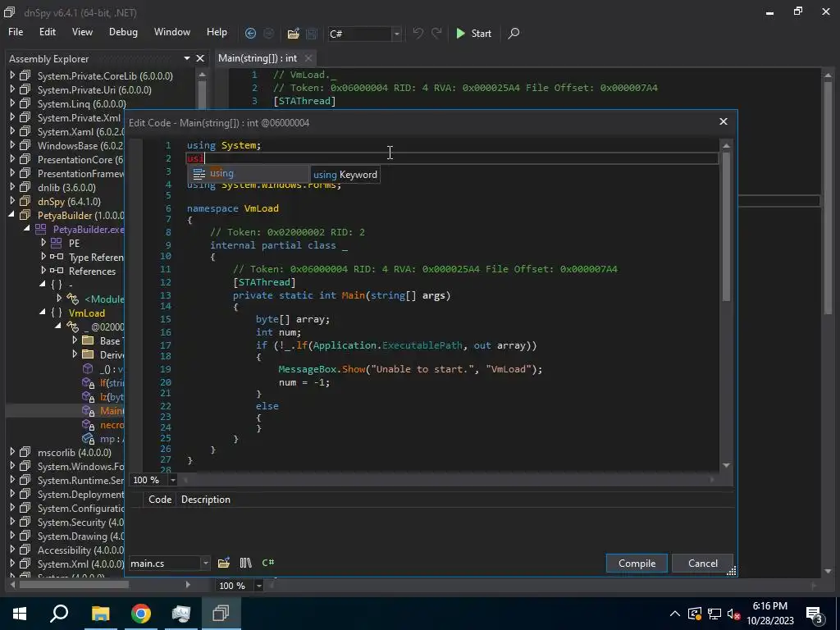
Task: Click Cancel button in Edit Code dialog
Action: 702,563
